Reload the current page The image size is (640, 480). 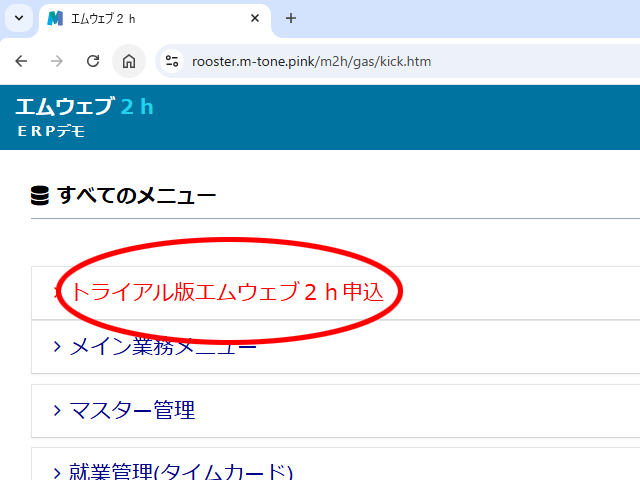(x=93, y=61)
